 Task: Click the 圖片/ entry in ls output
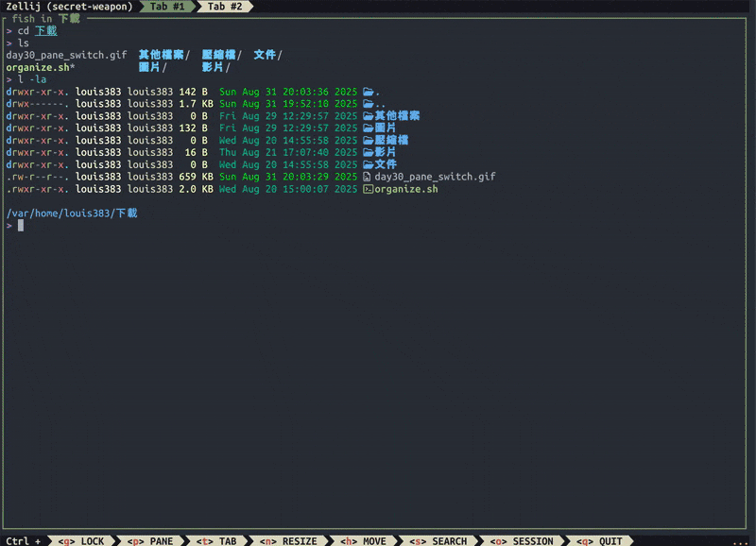tap(152, 67)
